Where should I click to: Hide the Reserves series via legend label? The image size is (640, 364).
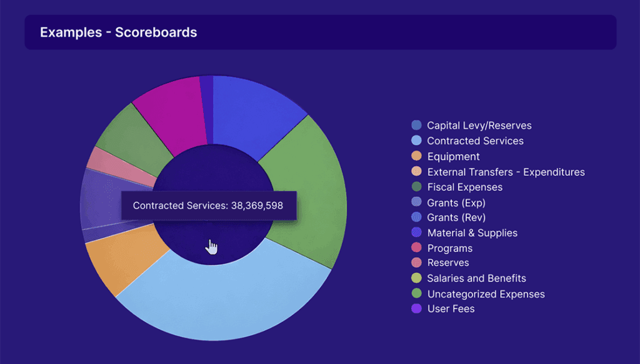(x=447, y=263)
